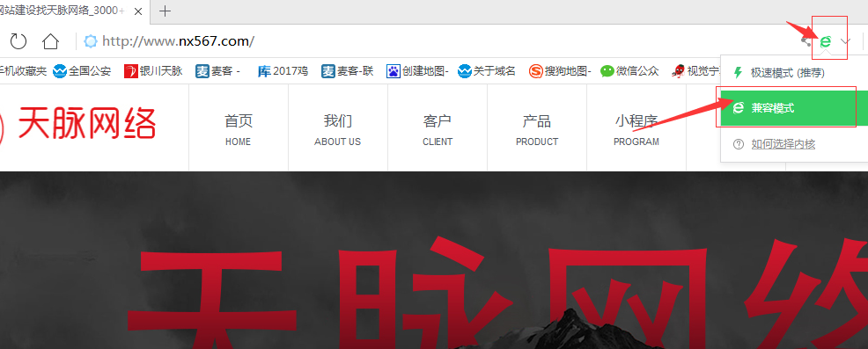Screen dimensions: 868x349
Task: Open the 2017鸡 bookmark
Action: coord(283,71)
